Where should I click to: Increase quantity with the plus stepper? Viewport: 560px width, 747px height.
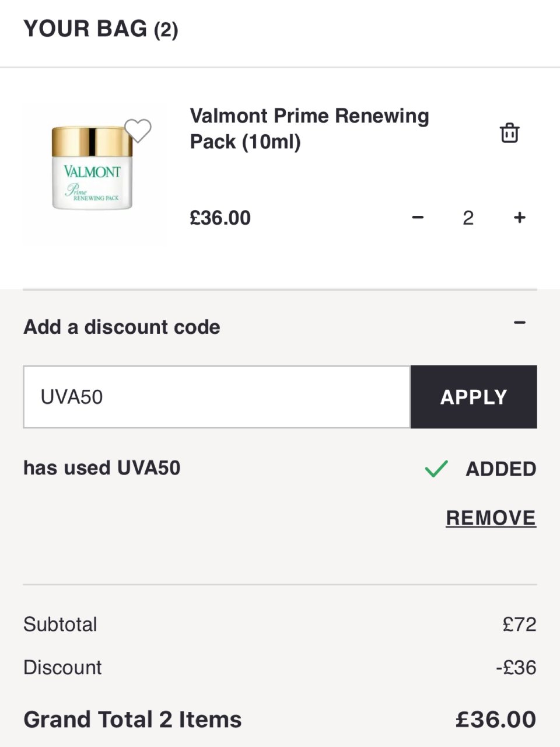click(519, 218)
